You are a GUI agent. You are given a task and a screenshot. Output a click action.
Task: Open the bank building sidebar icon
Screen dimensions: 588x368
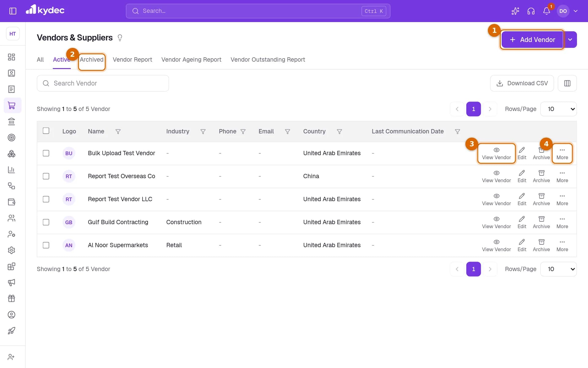(x=12, y=121)
